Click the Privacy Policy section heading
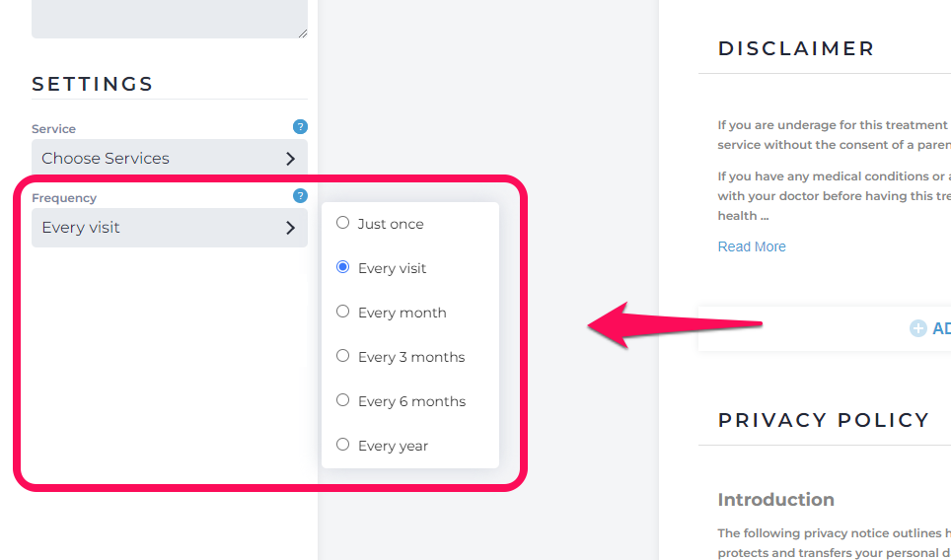Viewport: 951px width, 560px height. point(824,420)
